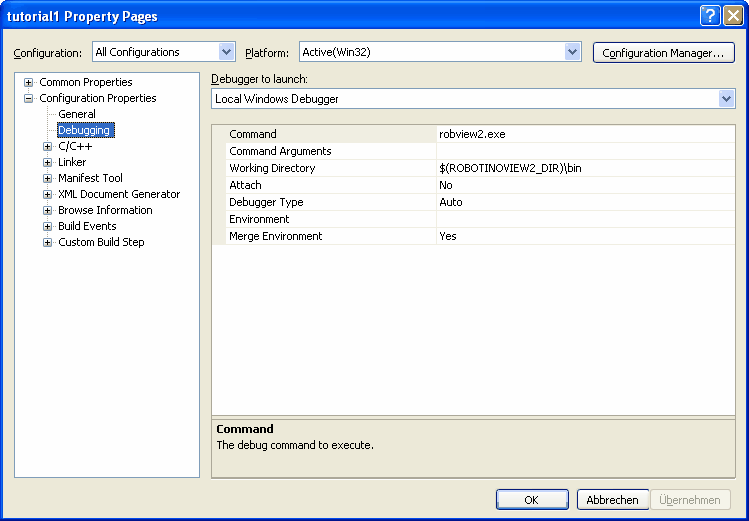Expand the Common Properties node
This screenshot has width=749, height=521.
point(28,82)
